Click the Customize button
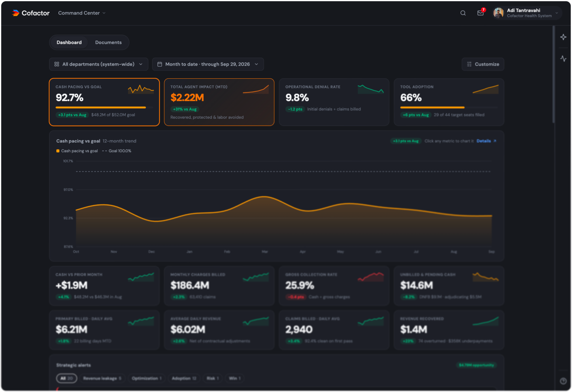572x392 pixels. [x=483, y=64]
